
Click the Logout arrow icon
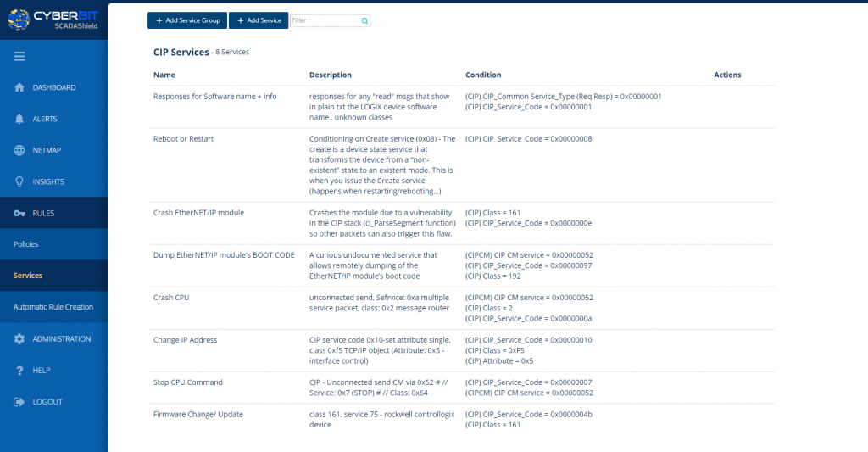click(x=19, y=401)
